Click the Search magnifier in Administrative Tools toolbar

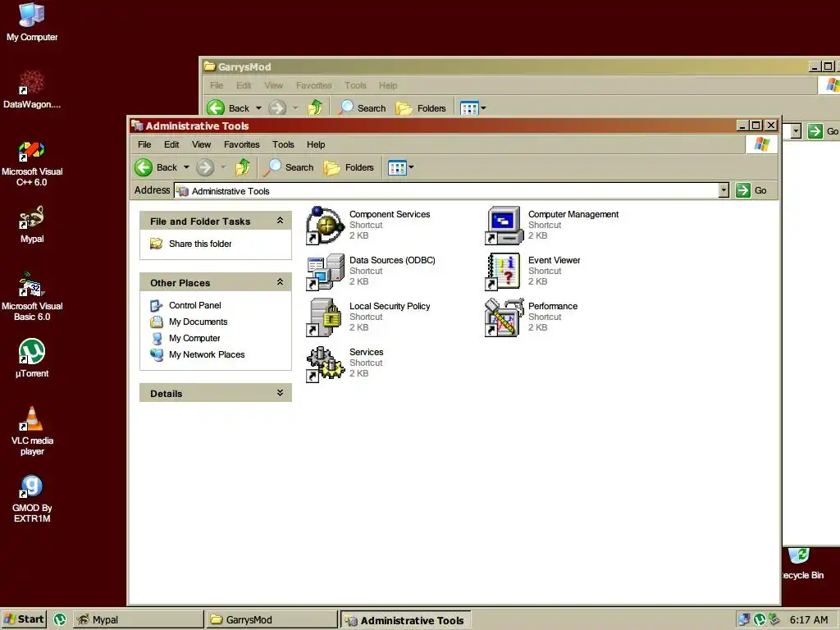point(272,167)
